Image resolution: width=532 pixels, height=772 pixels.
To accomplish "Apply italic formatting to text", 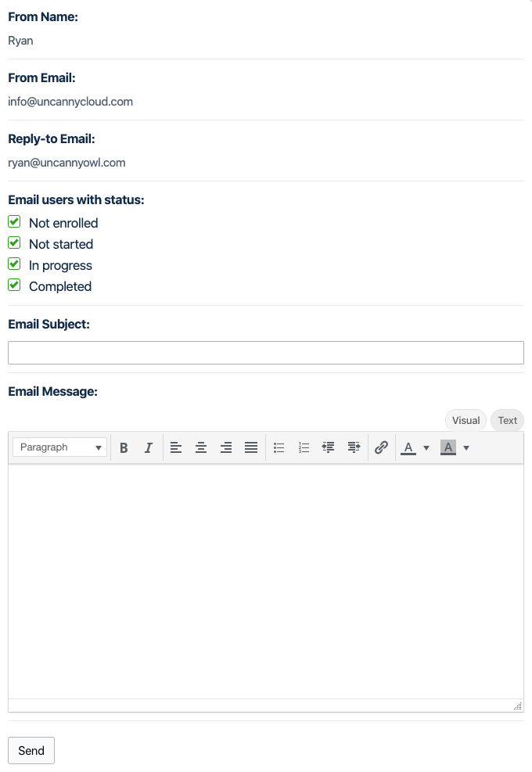I will [x=148, y=447].
